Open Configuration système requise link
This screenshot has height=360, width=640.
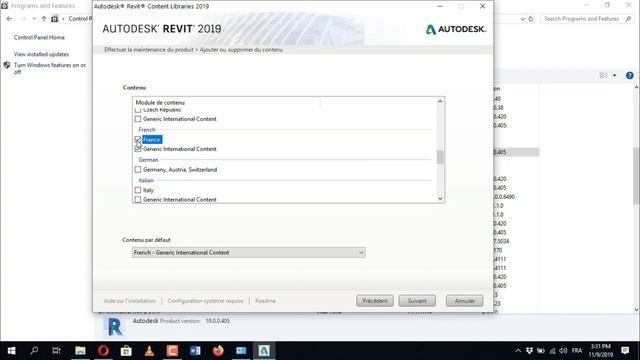205,301
